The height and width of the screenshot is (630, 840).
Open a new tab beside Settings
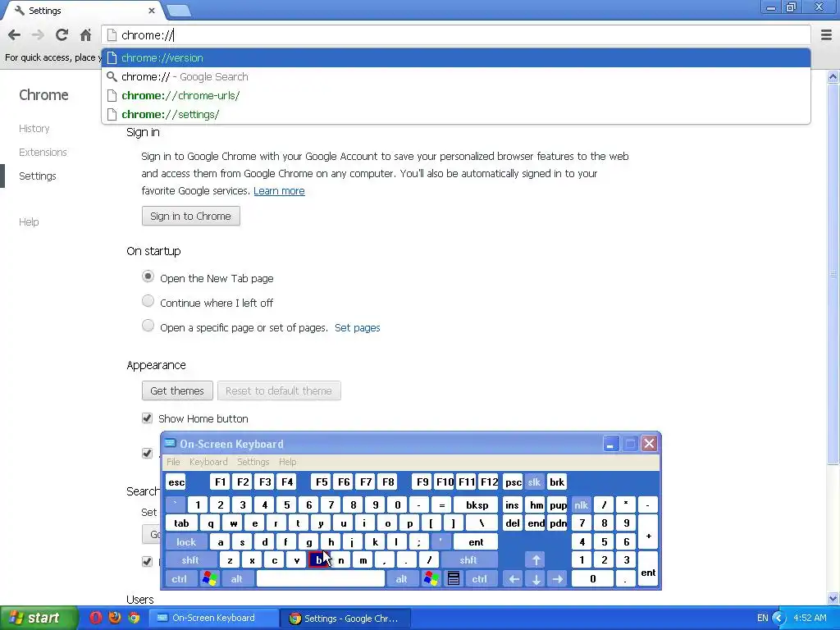pyautogui.click(x=178, y=10)
